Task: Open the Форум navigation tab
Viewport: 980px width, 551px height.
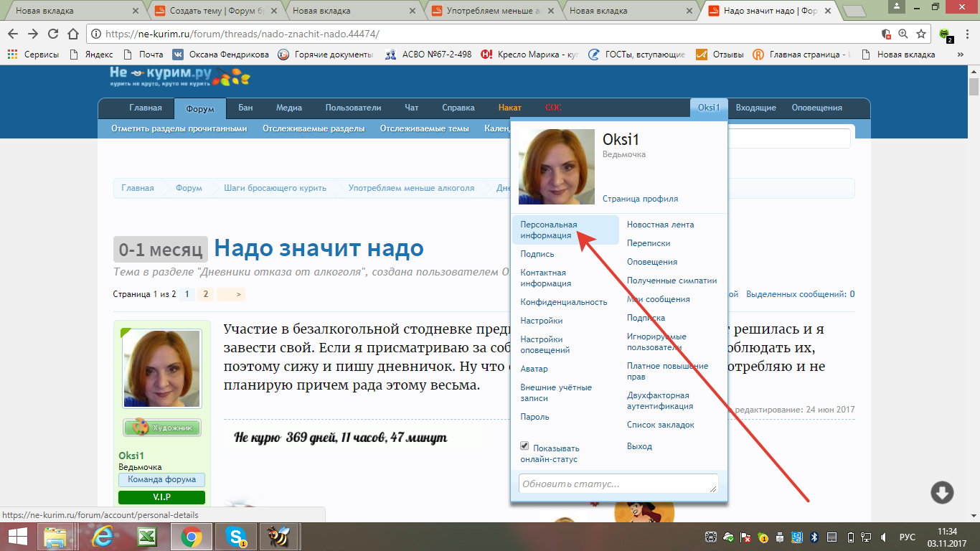Action: [200, 108]
